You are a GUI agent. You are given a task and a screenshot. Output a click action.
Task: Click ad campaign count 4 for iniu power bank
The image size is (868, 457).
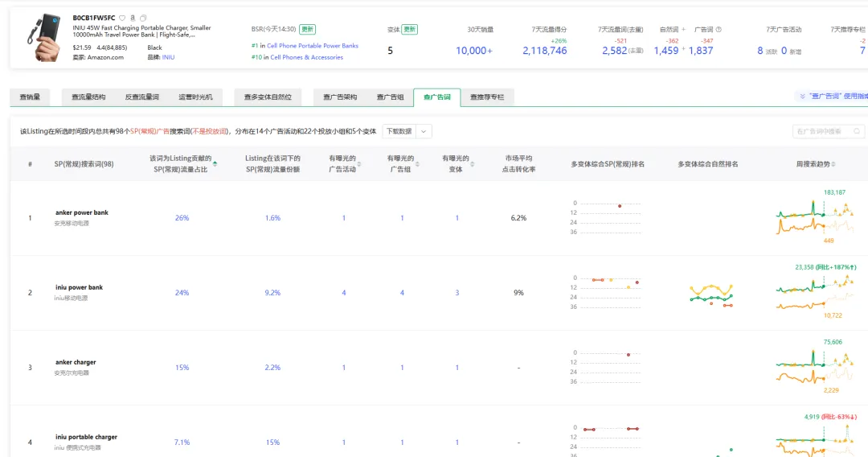[344, 293]
